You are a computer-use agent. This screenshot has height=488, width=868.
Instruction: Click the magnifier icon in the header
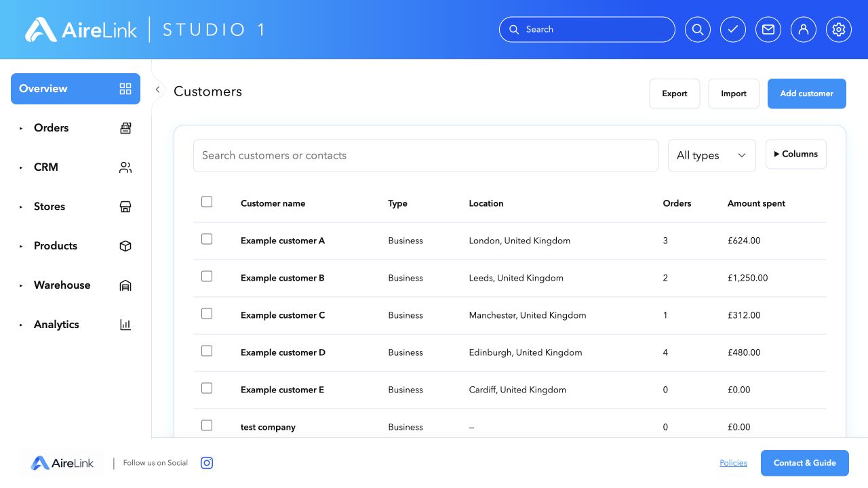click(698, 30)
